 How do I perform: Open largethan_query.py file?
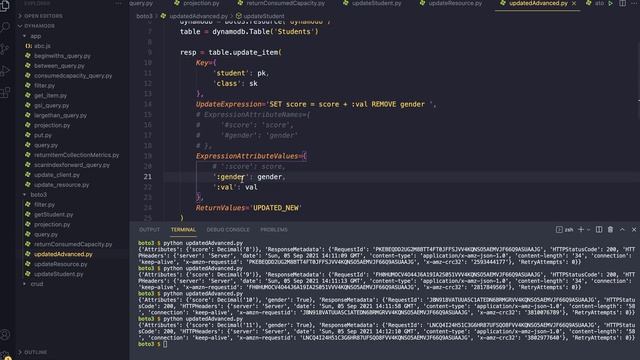click(x=60, y=115)
